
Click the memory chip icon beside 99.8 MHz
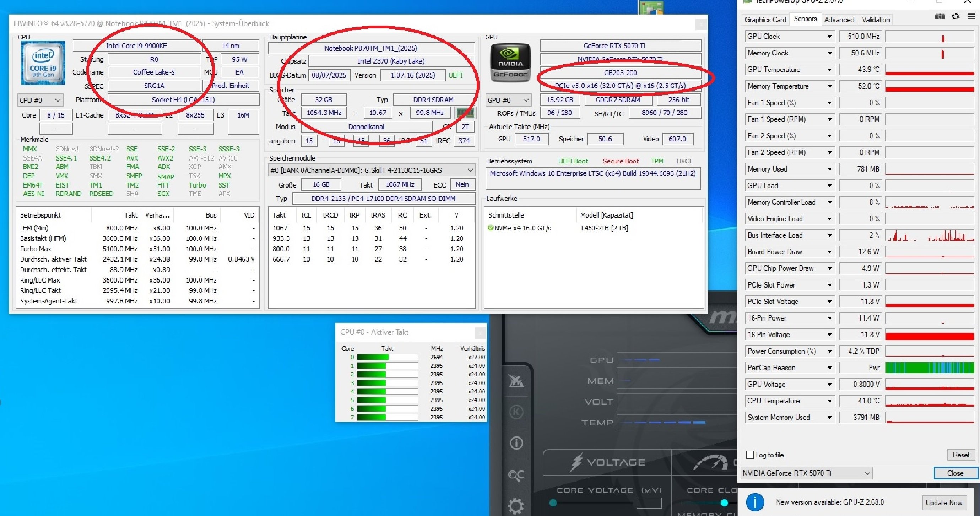click(x=465, y=113)
